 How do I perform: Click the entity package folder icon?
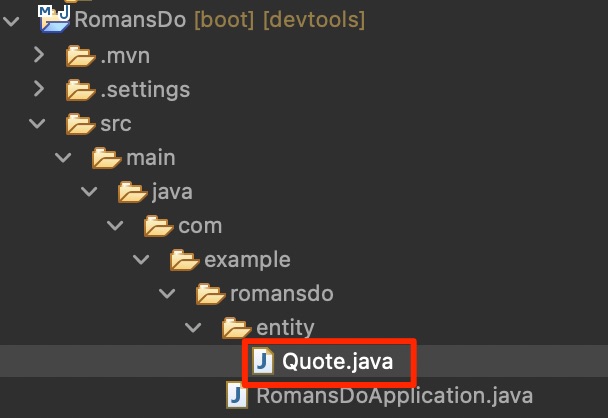235,328
